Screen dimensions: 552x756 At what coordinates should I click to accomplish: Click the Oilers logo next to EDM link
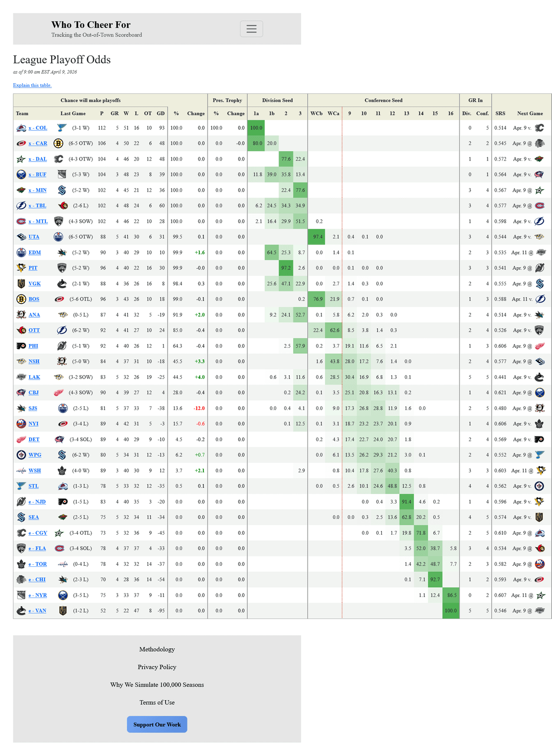[x=21, y=253]
